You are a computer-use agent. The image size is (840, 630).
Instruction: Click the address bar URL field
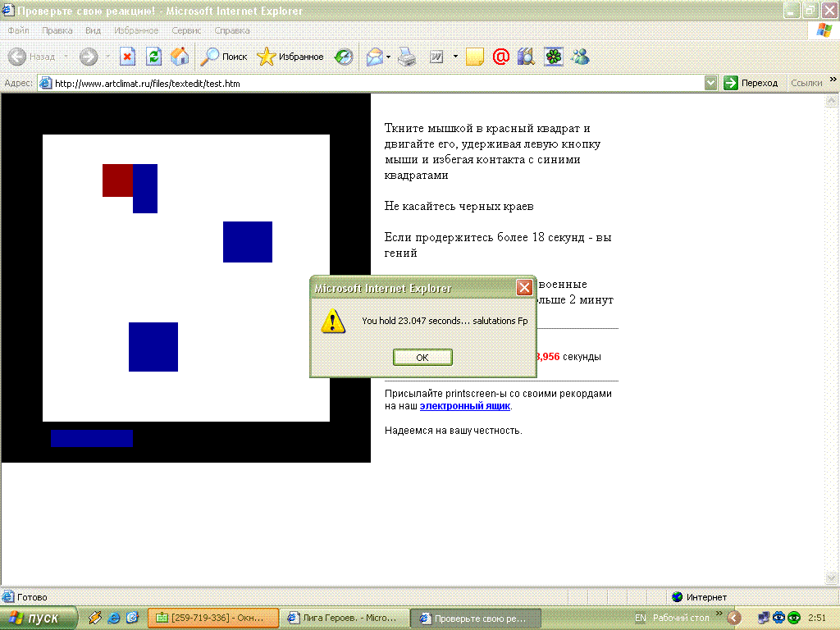pyautogui.click(x=371, y=84)
